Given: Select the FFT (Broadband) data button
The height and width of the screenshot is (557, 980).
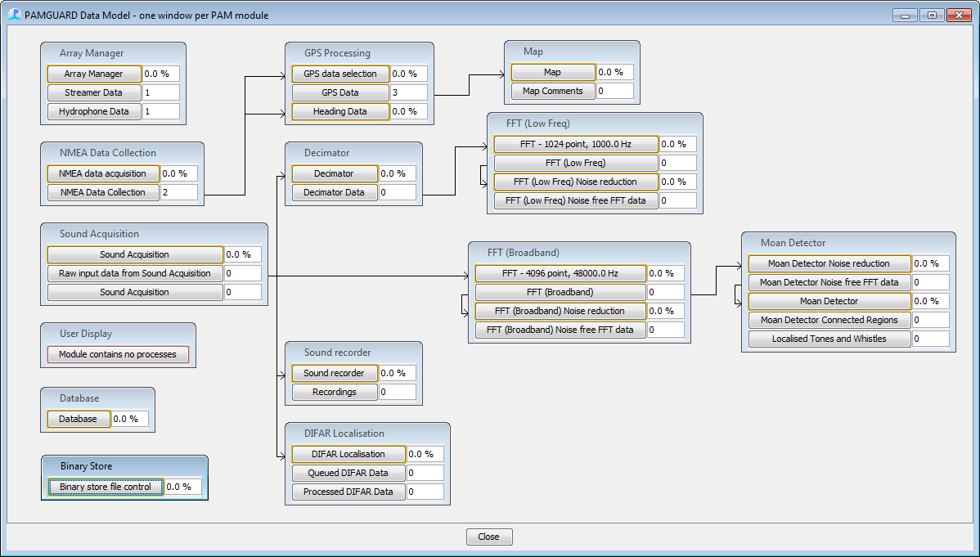Looking at the screenshot, I should [x=560, y=292].
